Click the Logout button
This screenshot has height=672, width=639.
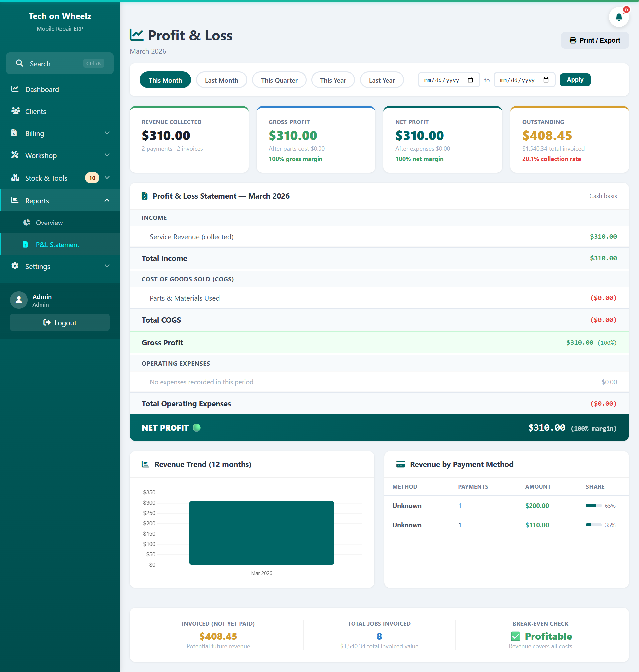click(x=60, y=322)
